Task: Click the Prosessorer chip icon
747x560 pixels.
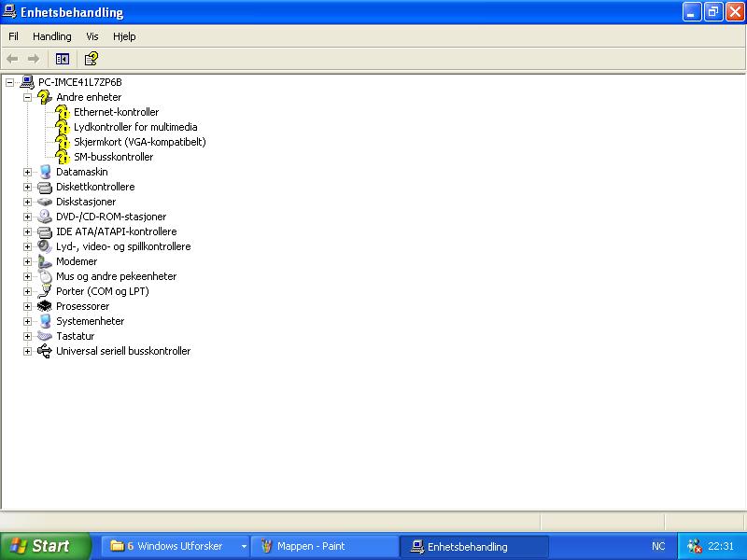Action: [45, 306]
